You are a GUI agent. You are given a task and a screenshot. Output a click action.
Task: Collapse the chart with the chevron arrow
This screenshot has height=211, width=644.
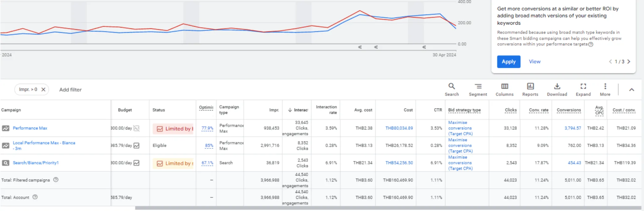point(631,90)
